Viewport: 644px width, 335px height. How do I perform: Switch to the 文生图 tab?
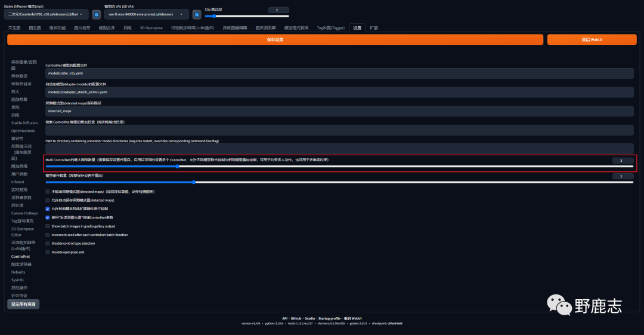coord(14,28)
